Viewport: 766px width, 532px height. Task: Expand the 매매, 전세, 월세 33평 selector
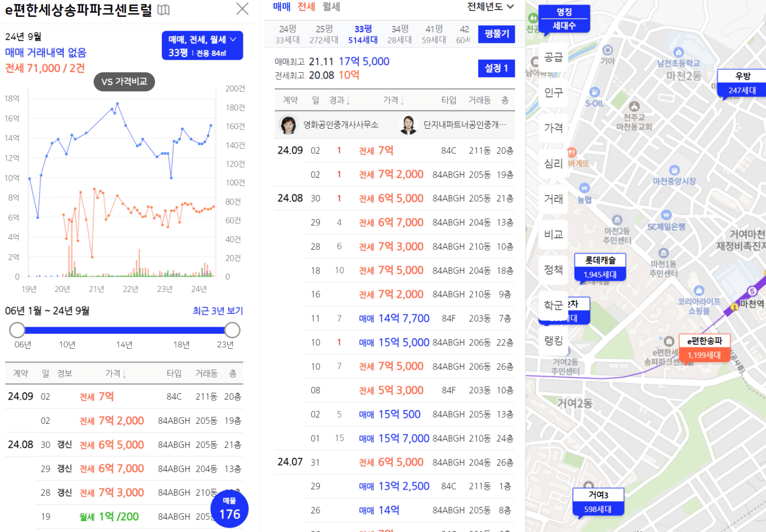pyautogui.click(x=202, y=46)
